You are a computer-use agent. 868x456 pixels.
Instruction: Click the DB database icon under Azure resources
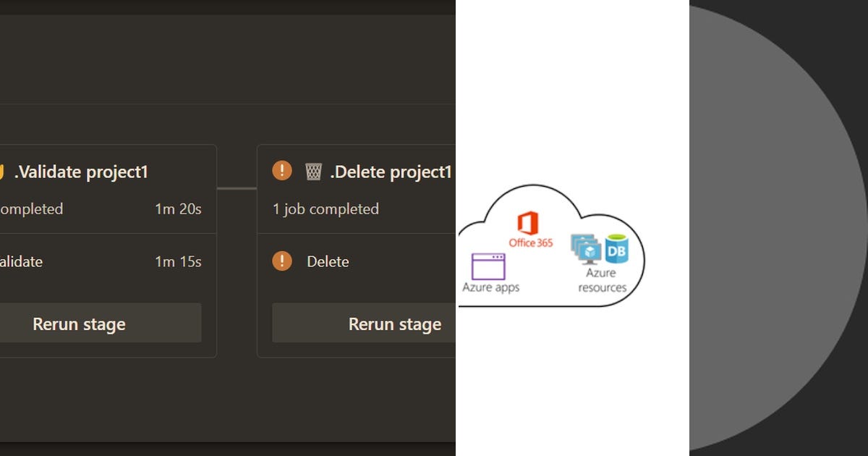616,248
